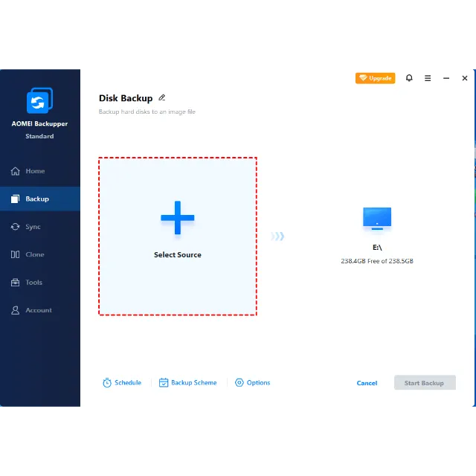The image size is (476, 476).
Task: Click the Start Backup button
Action: [424, 383]
